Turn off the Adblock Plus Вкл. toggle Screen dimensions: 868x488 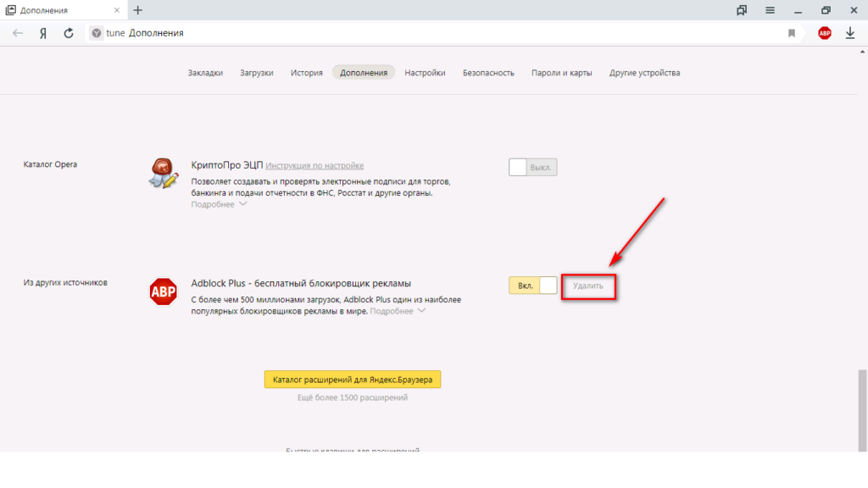click(x=532, y=286)
